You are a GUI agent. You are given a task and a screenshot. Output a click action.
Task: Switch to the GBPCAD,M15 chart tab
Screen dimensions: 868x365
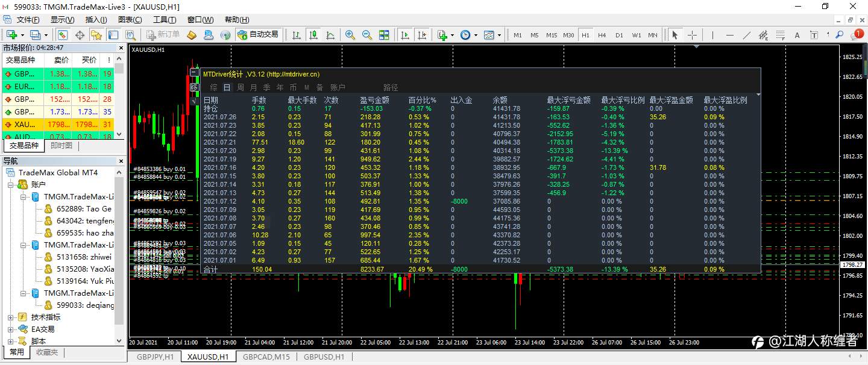(x=266, y=357)
